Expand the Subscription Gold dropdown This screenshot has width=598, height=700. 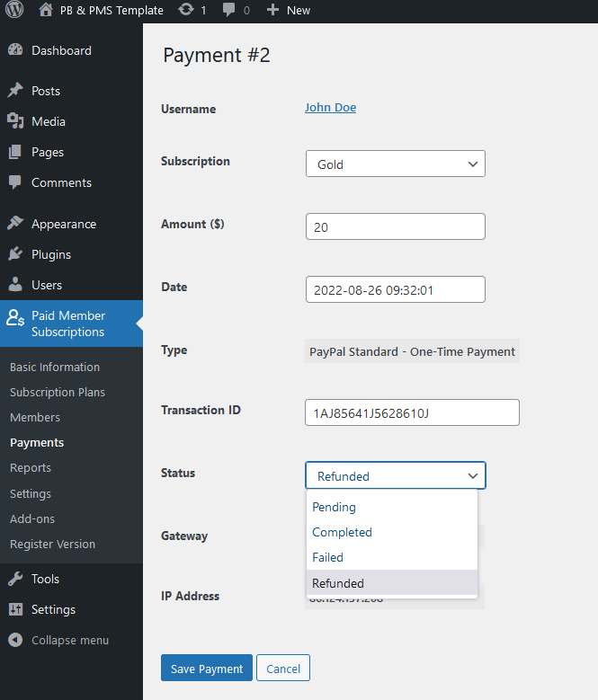(395, 164)
